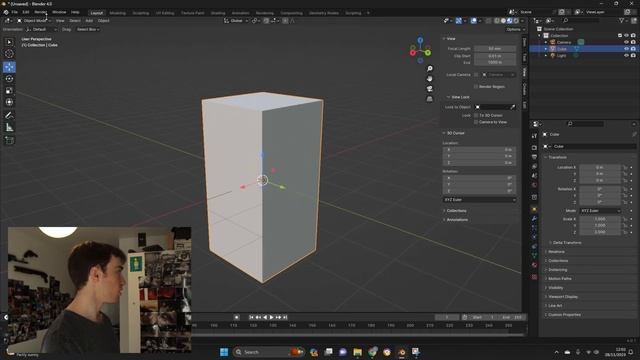Open the Physics properties tab icon

click(x=534, y=237)
